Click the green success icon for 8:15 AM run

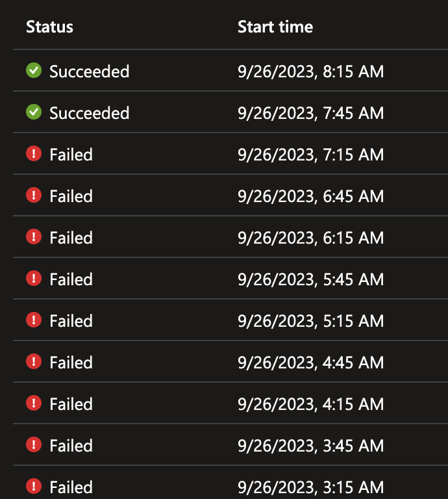[34, 70]
